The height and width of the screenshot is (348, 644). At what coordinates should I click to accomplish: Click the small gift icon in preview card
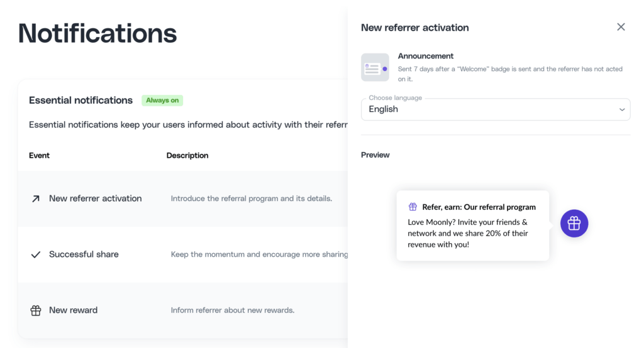(x=413, y=207)
